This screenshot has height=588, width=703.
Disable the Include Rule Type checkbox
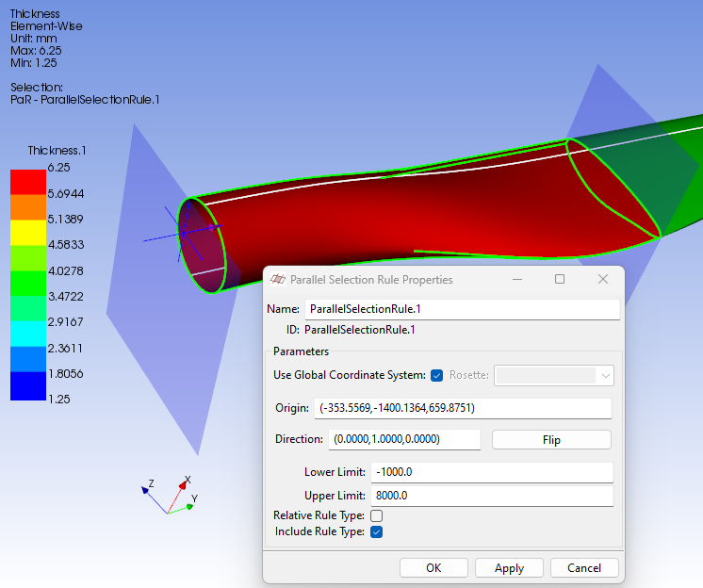coord(377,531)
